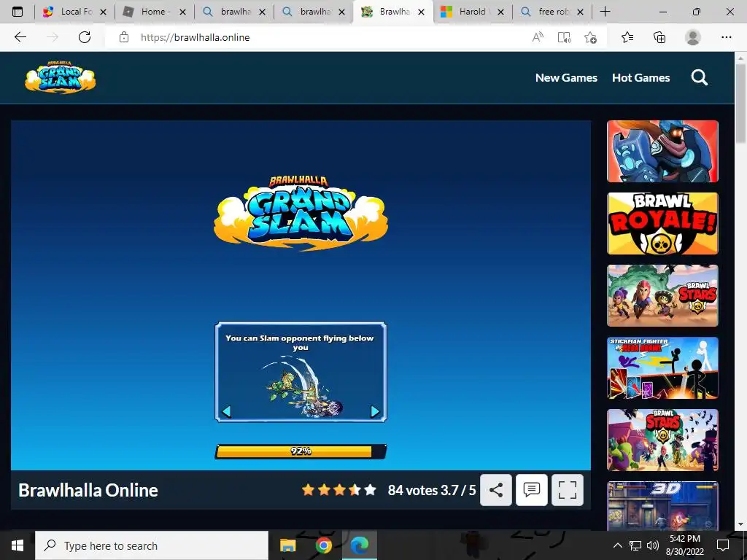Screen dimensions: 747x560
Task: Close the free rob tab
Action: (580, 12)
